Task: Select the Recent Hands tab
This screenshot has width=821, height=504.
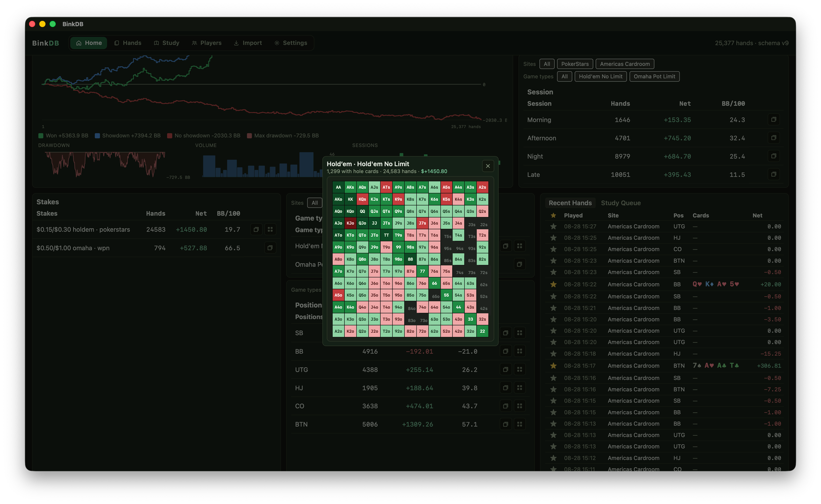Action: [570, 203]
